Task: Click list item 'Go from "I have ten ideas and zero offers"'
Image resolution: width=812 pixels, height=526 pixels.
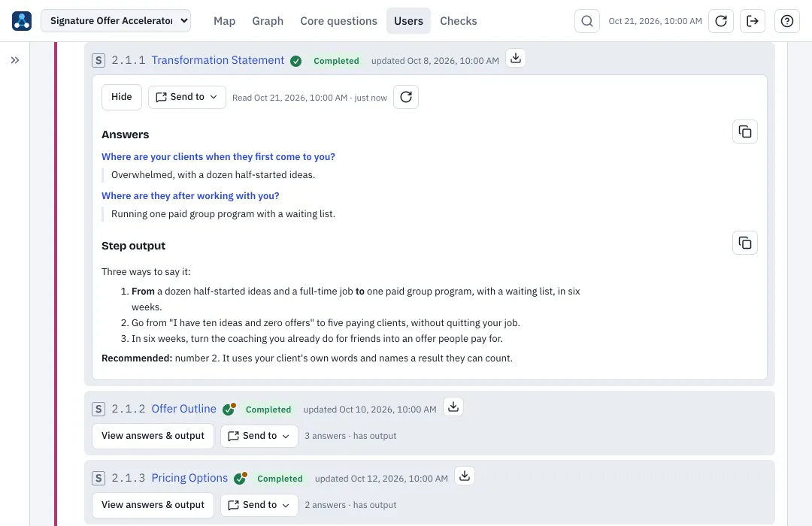Action: (x=326, y=323)
